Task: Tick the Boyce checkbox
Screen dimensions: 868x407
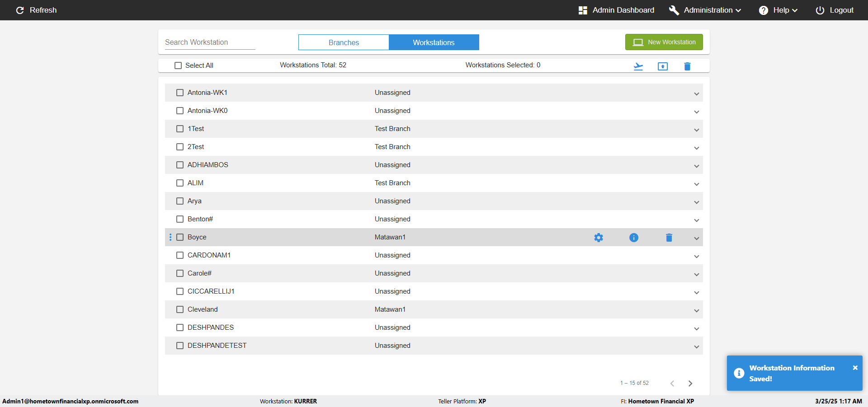Action: point(180,237)
